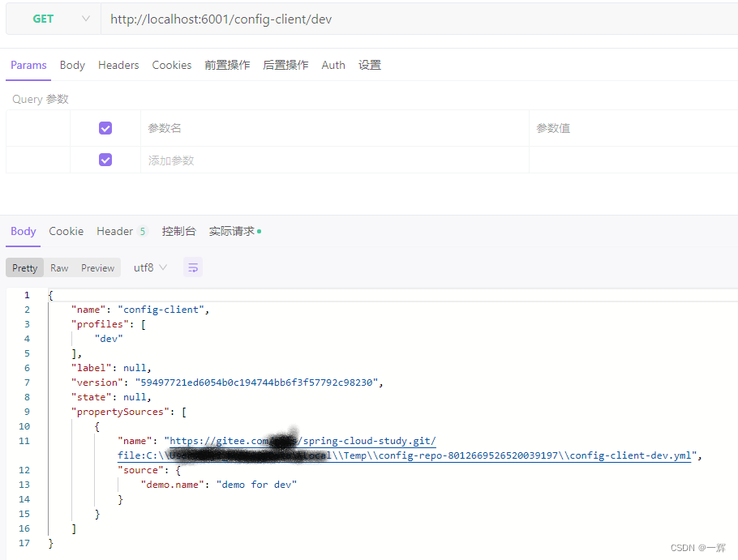Click line number 11 in gutter
The width and height of the screenshot is (738, 560).
(24, 441)
